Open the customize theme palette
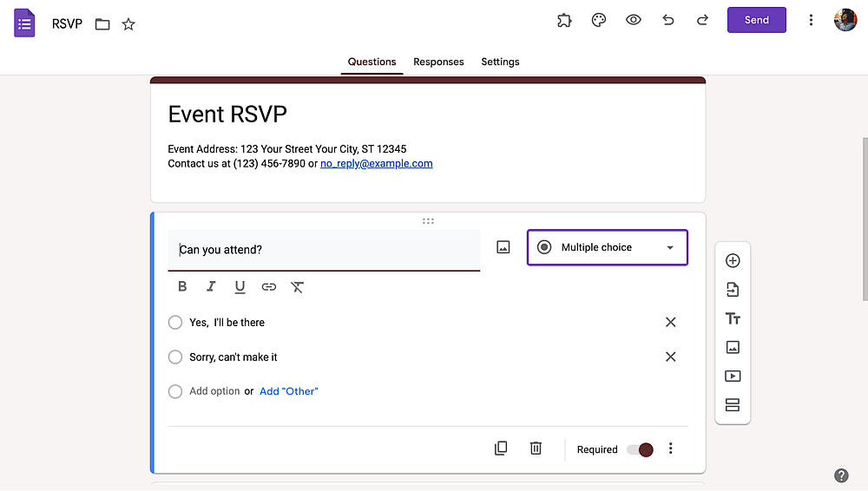 (x=598, y=21)
